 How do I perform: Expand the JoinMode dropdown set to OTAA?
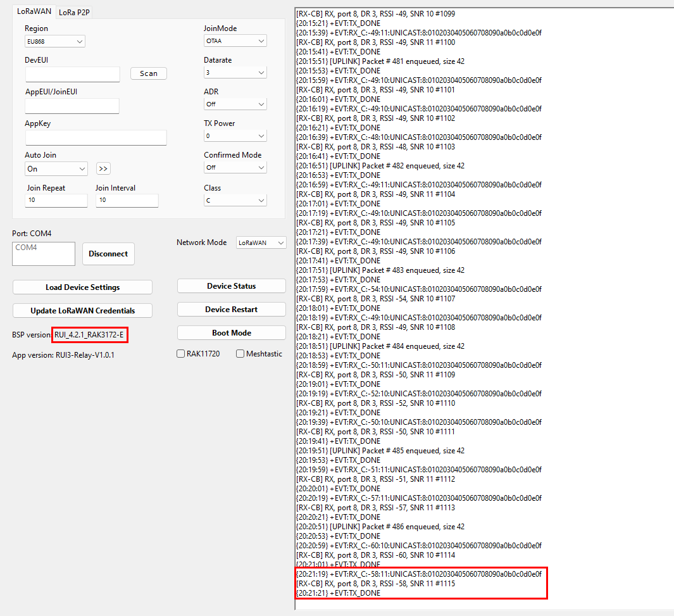(x=235, y=41)
